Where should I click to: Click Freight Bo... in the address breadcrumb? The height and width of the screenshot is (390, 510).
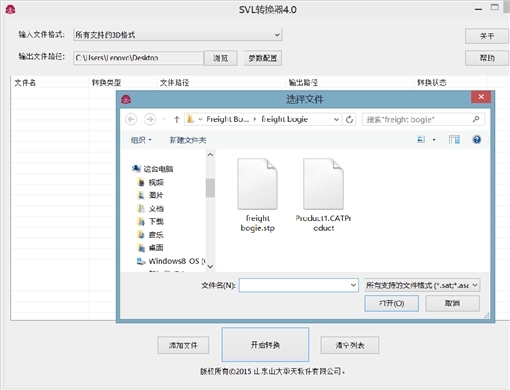coord(228,119)
